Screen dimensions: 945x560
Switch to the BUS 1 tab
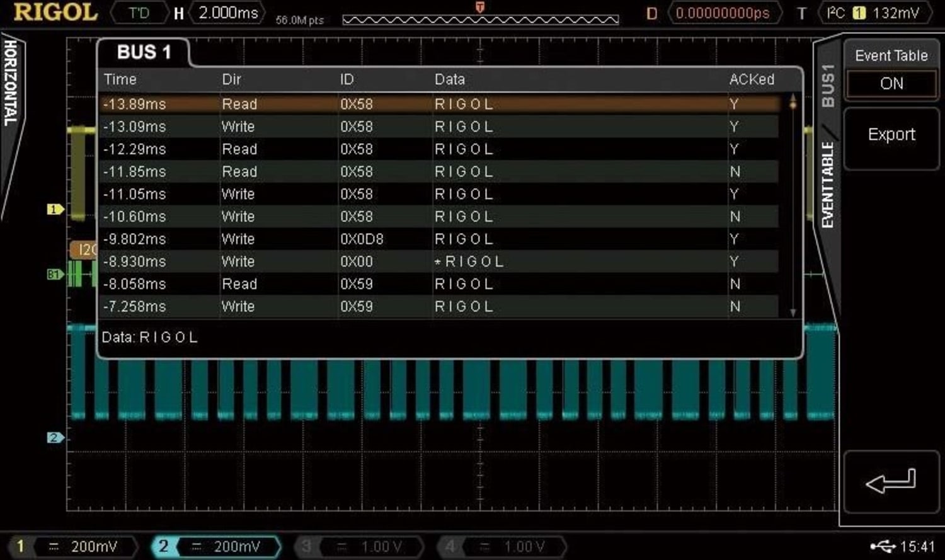tap(144, 52)
